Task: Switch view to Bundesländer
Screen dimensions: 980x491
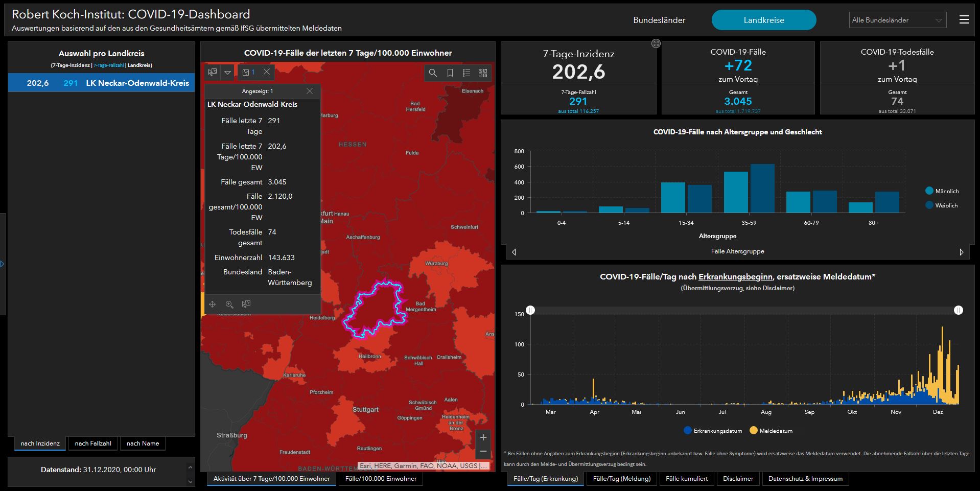Action: click(659, 20)
